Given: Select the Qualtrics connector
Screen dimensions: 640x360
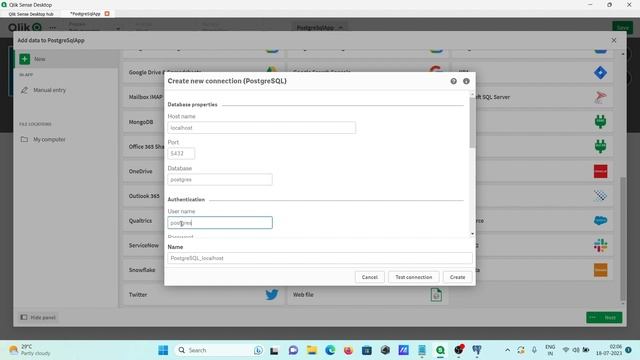Looking at the screenshot, I should [x=140, y=221].
